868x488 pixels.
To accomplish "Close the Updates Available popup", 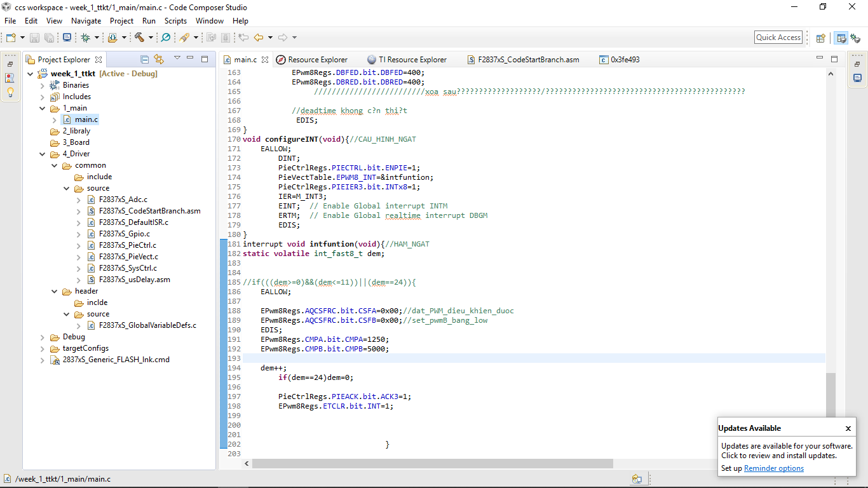I will click(x=848, y=428).
